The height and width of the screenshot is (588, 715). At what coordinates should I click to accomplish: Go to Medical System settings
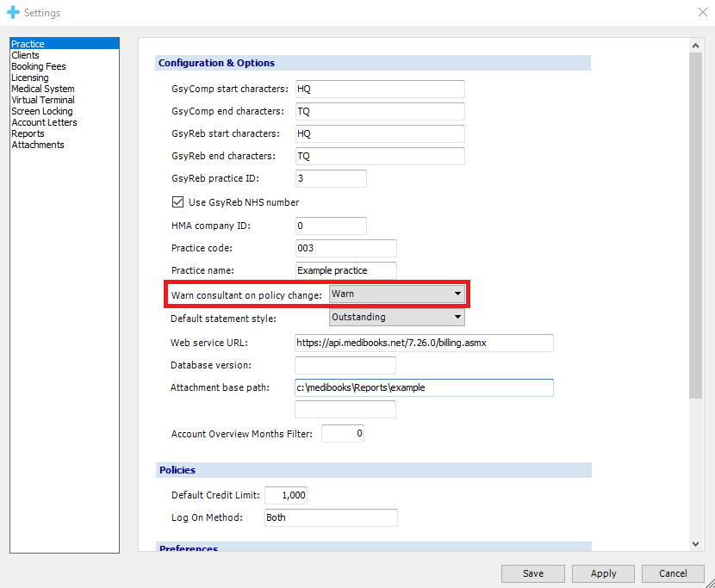(42, 89)
